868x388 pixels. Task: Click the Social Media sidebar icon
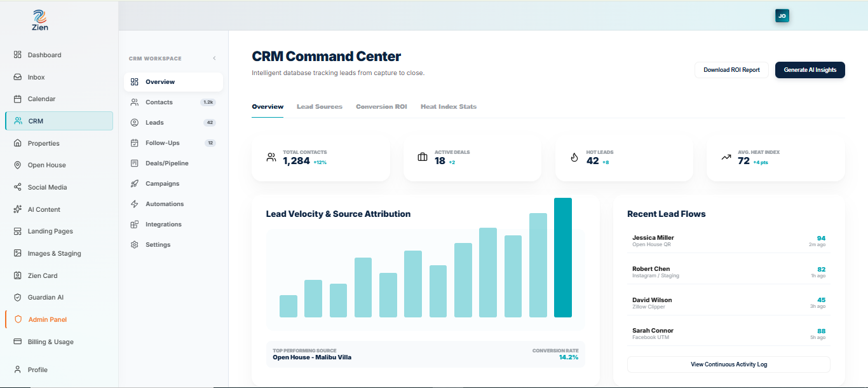[x=18, y=186]
